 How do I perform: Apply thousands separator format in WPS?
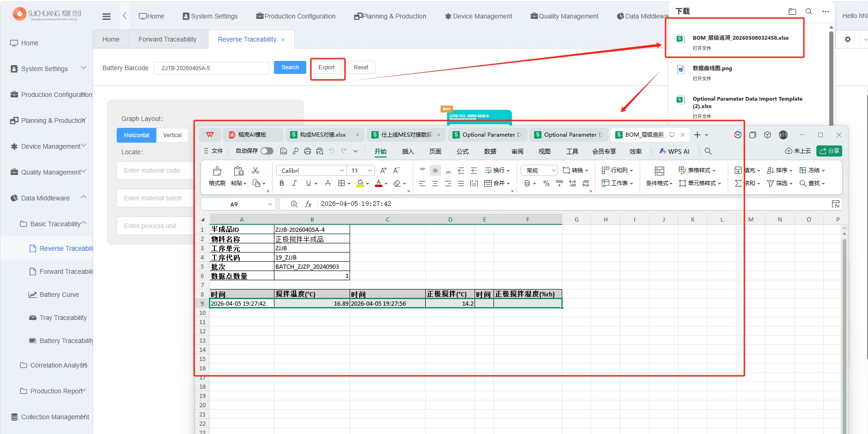559,183
